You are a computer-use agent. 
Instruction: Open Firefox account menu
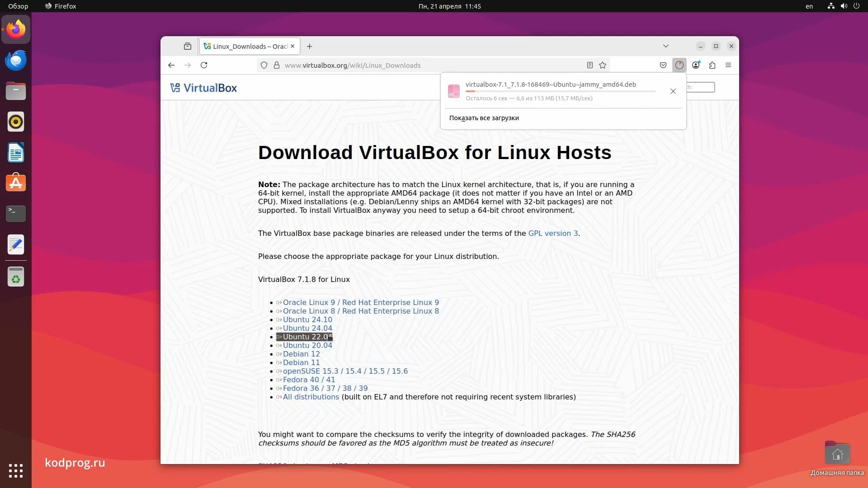click(696, 65)
